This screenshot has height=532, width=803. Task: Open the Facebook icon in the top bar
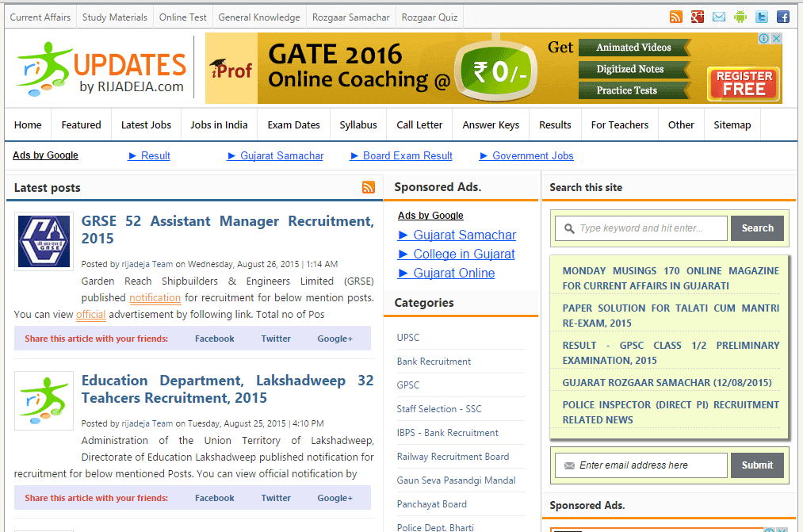point(782,16)
